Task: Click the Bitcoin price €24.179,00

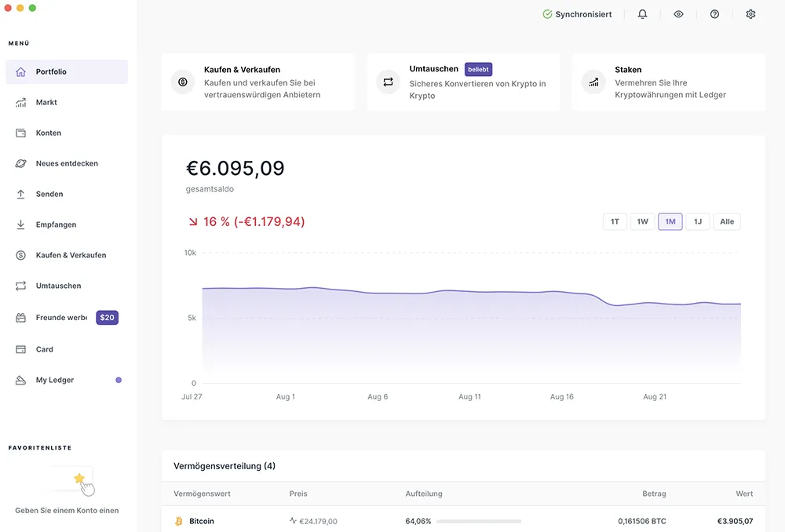Action: click(318, 521)
